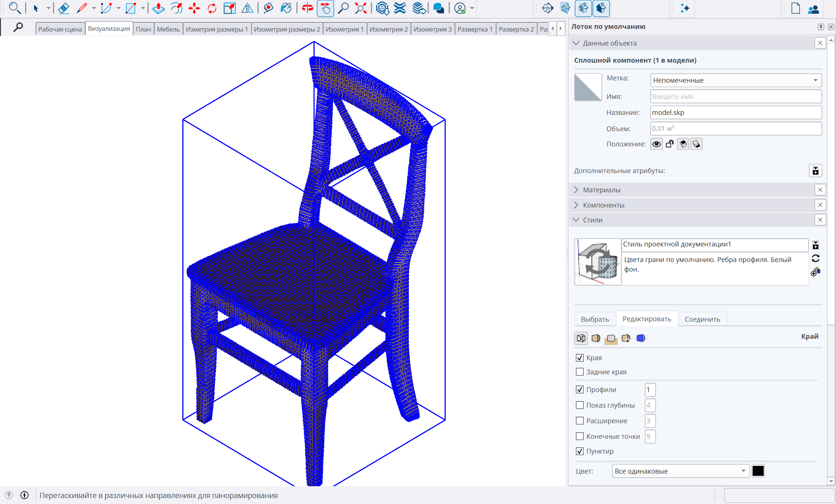This screenshot has width=836, height=504.
Task: Select the Eraser tool
Action: coord(64,8)
